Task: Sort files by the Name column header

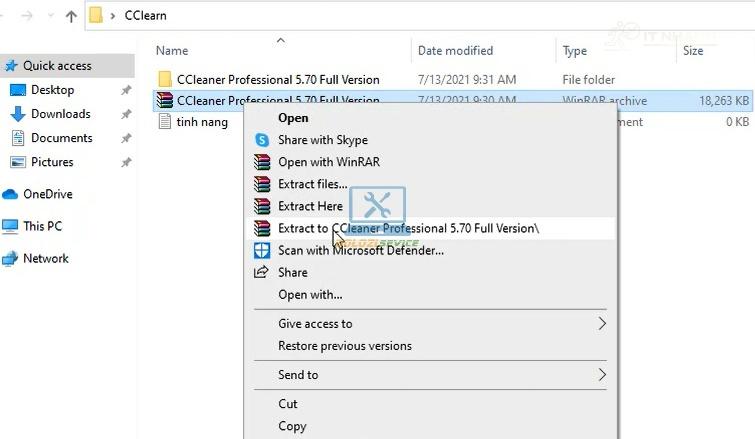Action: (x=172, y=51)
